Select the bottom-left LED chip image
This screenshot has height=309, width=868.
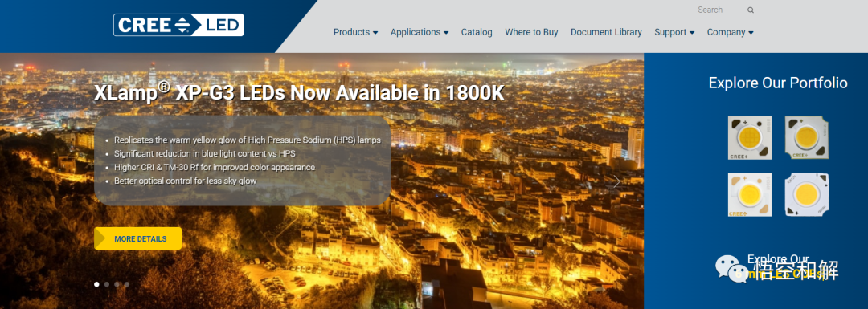click(x=750, y=194)
